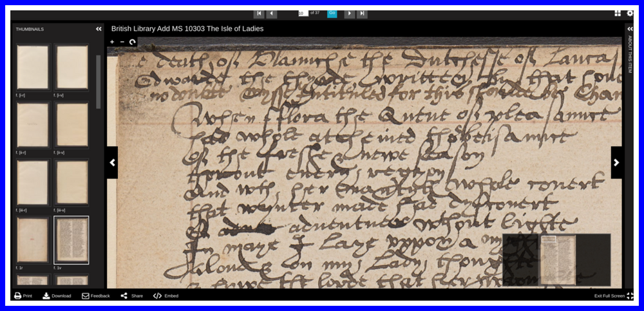
Task: Exit Full Screen mode
Action: point(614,296)
